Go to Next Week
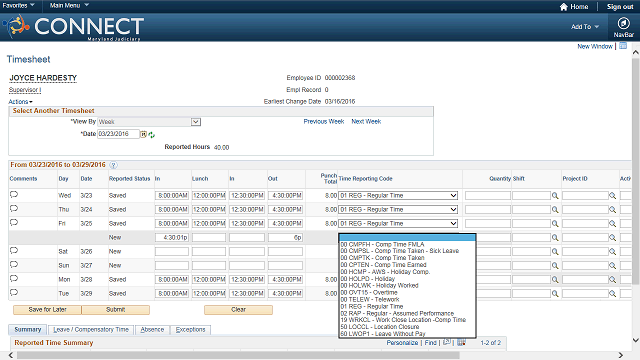This screenshot has height=360, width=640. click(x=366, y=122)
